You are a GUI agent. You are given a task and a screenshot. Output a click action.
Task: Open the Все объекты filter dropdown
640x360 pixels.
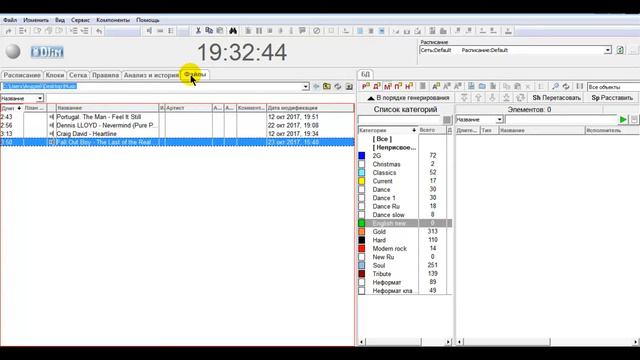click(613, 87)
